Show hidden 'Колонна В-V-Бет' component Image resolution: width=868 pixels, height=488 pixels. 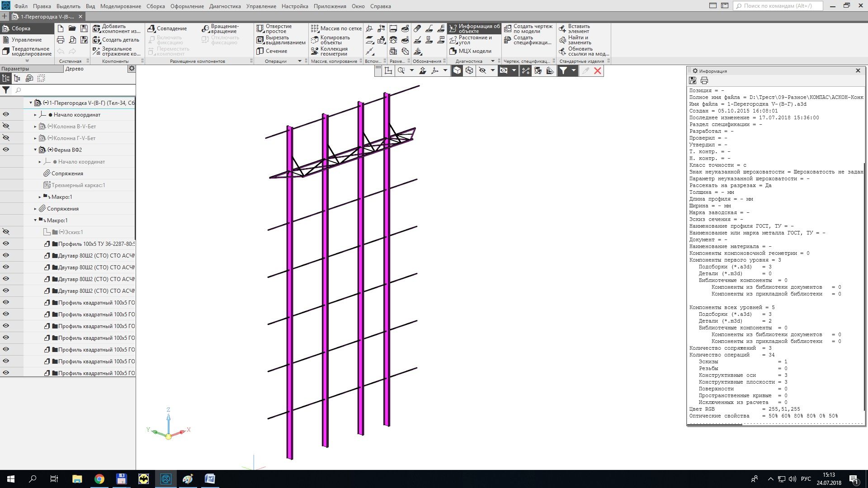(x=6, y=126)
